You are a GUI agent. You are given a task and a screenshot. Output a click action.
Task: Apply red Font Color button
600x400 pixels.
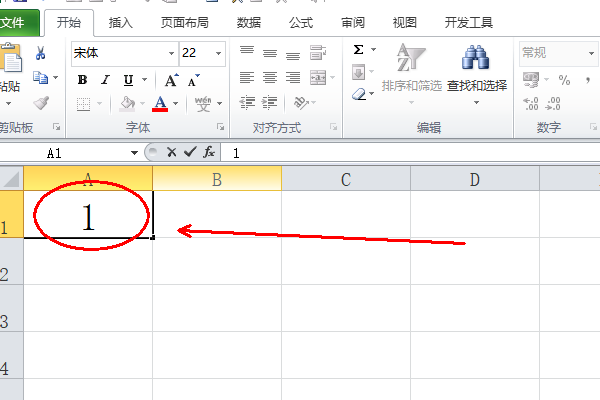click(x=160, y=103)
